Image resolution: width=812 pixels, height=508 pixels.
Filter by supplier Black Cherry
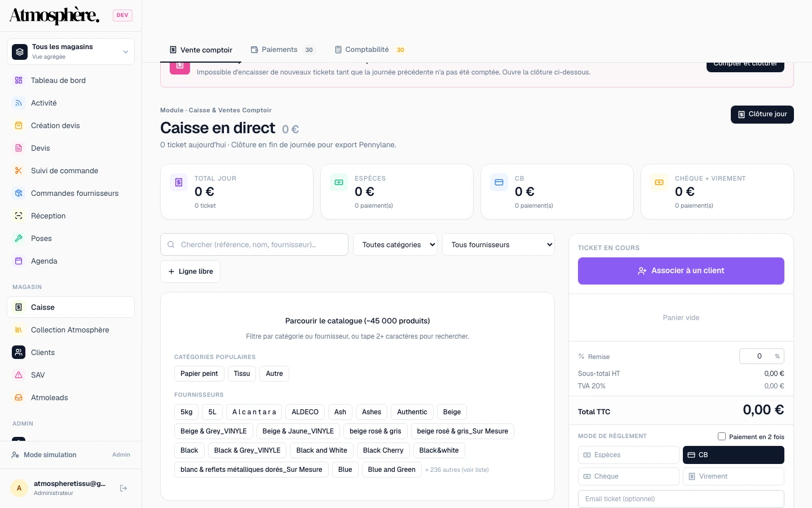(x=383, y=450)
